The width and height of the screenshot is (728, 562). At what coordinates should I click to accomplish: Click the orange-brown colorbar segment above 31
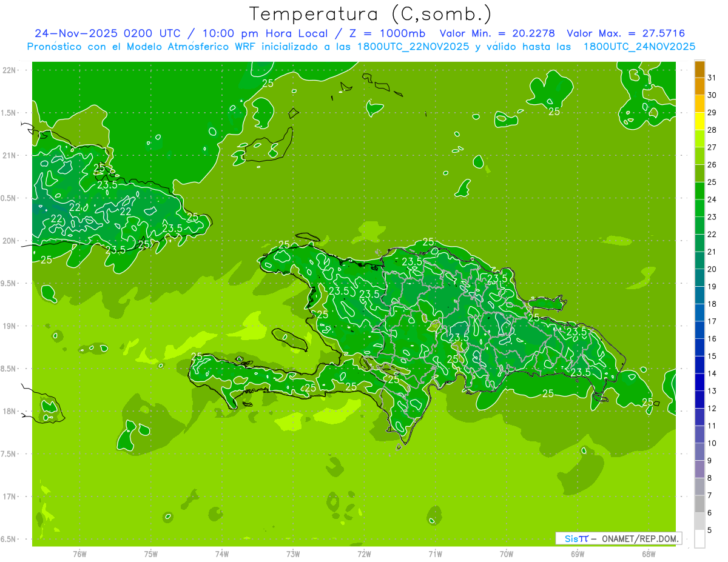(699, 69)
